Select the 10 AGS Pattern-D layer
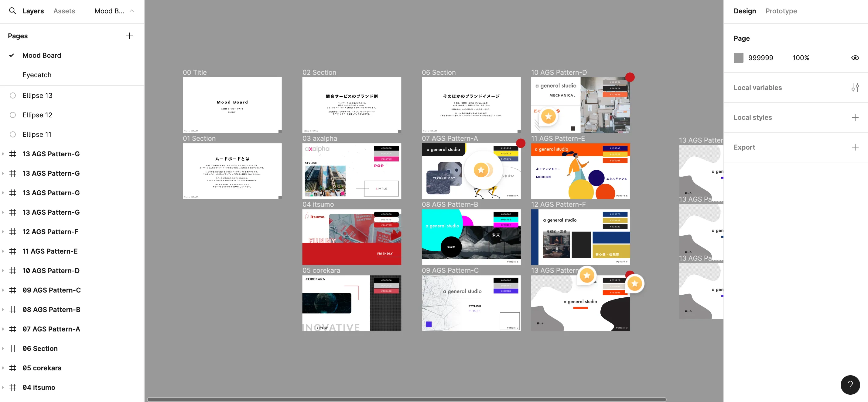The height and width of the screenshot is (402, 868). click(x=51, y=270)
